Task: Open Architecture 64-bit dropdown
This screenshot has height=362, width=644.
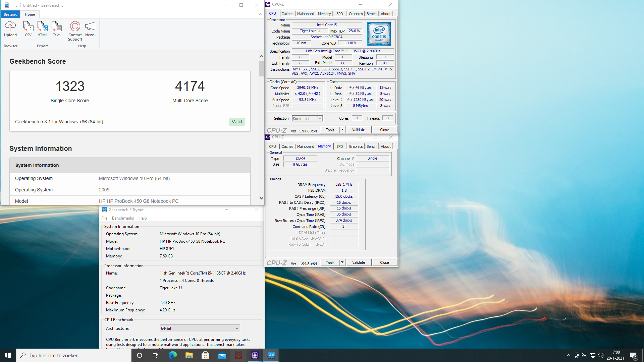Action: pos(200,328)
